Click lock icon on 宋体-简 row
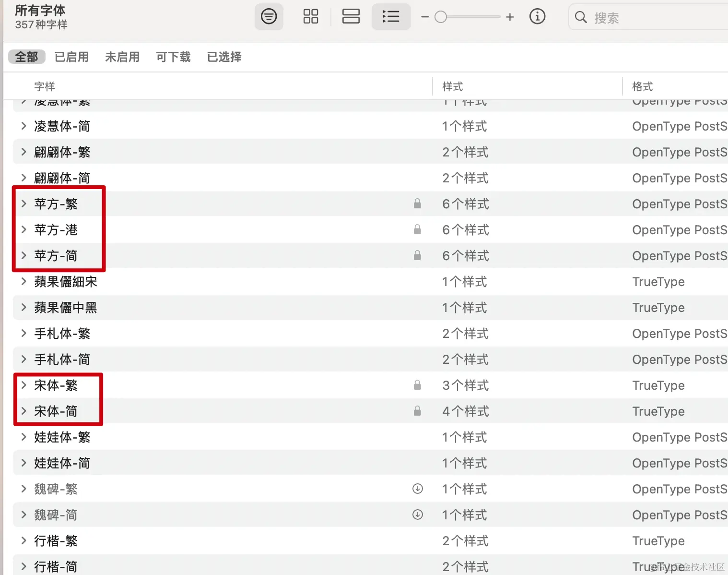Screen dimensions: 728x575 [x=417, y=411]
